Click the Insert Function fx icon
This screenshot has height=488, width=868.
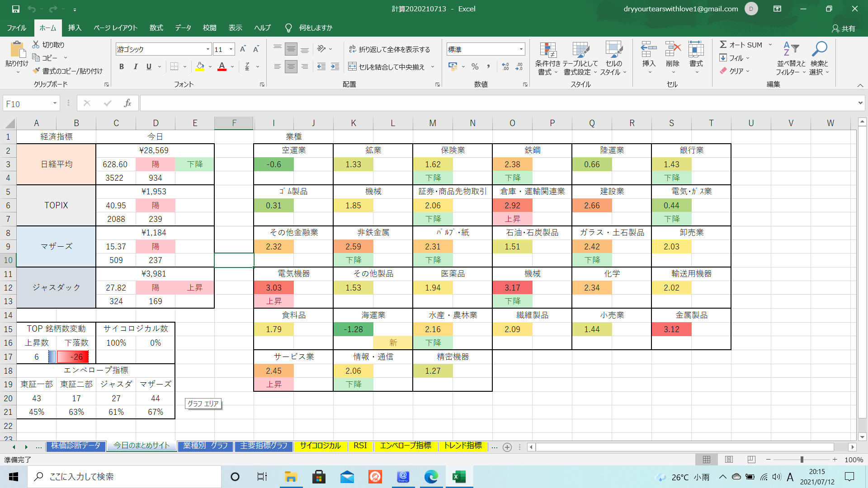(127, 103)
